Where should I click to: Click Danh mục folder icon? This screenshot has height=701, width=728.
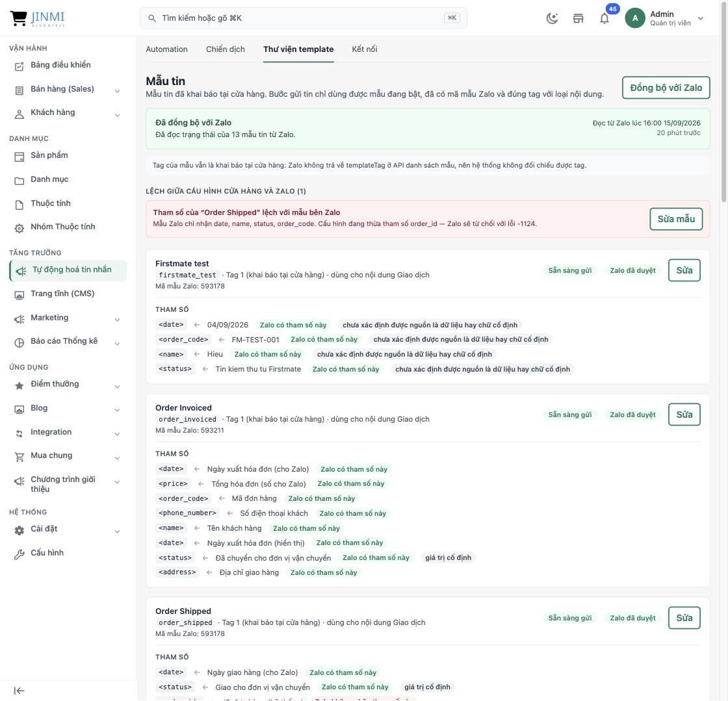coord(19,181)
